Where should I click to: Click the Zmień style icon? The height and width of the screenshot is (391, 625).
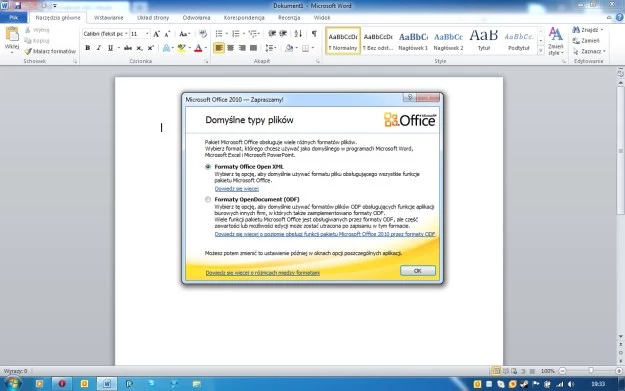coord(556,41)
